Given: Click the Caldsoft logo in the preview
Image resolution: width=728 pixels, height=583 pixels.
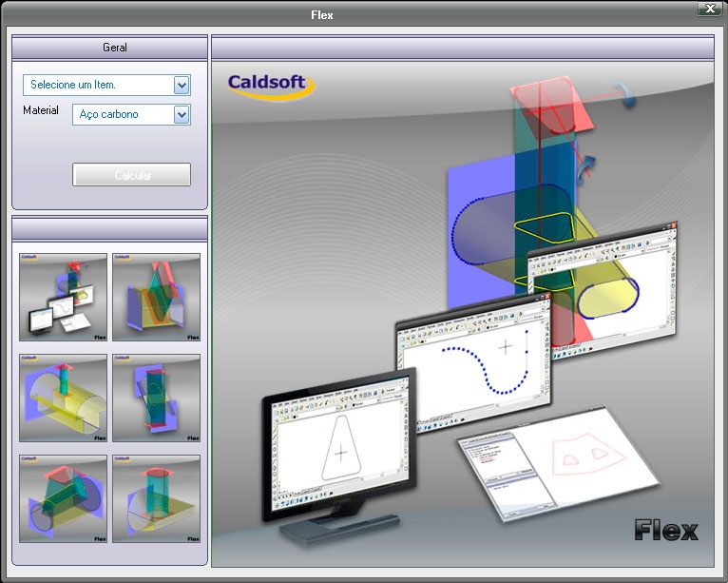Looking at the screenshot, I should [x=270, y=86].
